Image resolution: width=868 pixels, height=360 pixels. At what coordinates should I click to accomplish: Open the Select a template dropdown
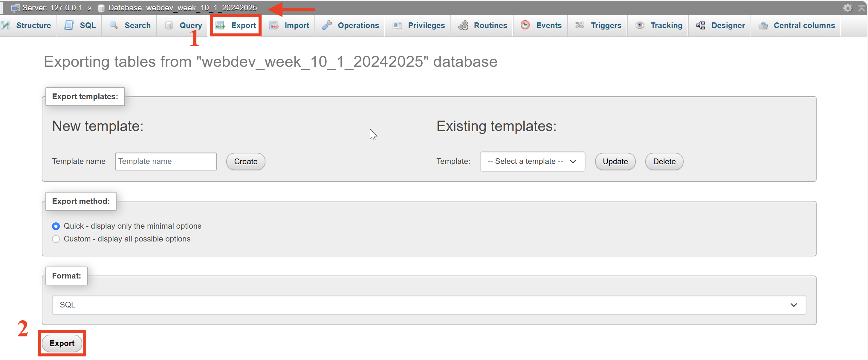pyautogui.click(x=532, y=161)
